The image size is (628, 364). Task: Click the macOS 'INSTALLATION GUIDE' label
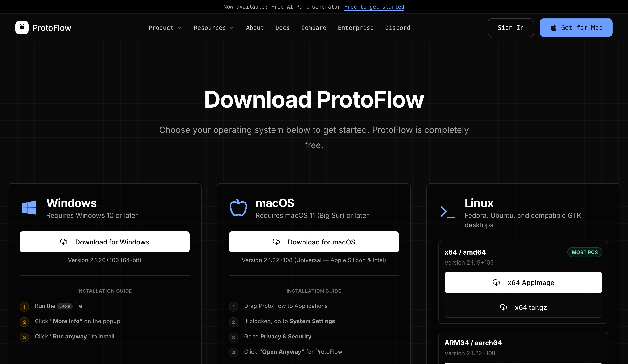(x=314, y=291)
